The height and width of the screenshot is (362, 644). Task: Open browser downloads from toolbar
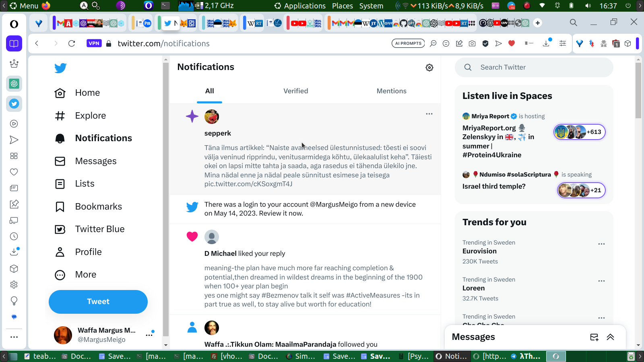[546, 43]
